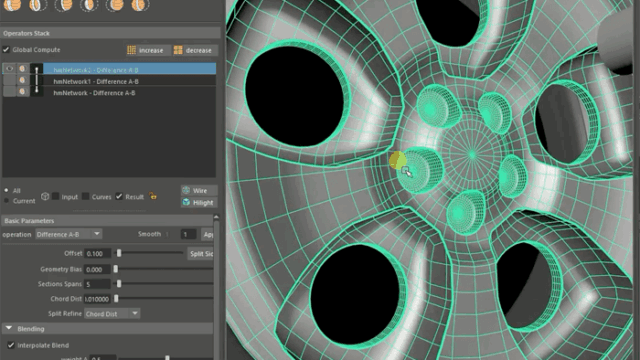The height and width of the screenshot is (360, 640).
Task: Open the Split Refine Chord Dist dropdown
Action: tap(112, 313)
